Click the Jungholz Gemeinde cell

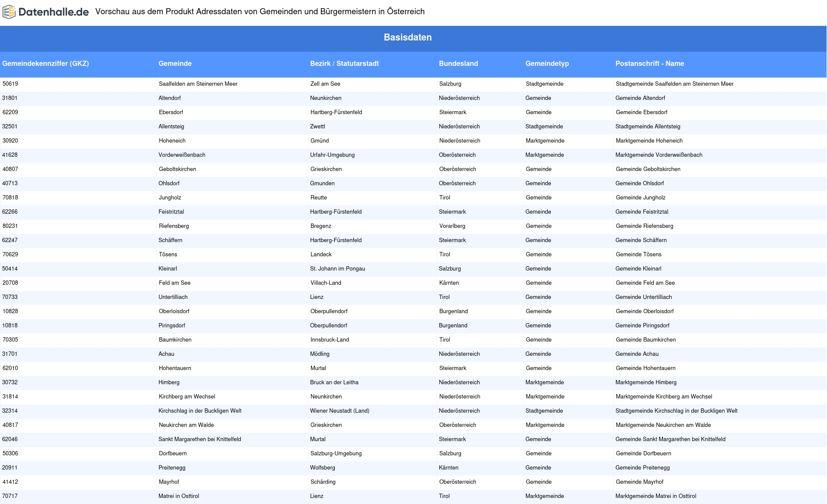tap(232, 198)
